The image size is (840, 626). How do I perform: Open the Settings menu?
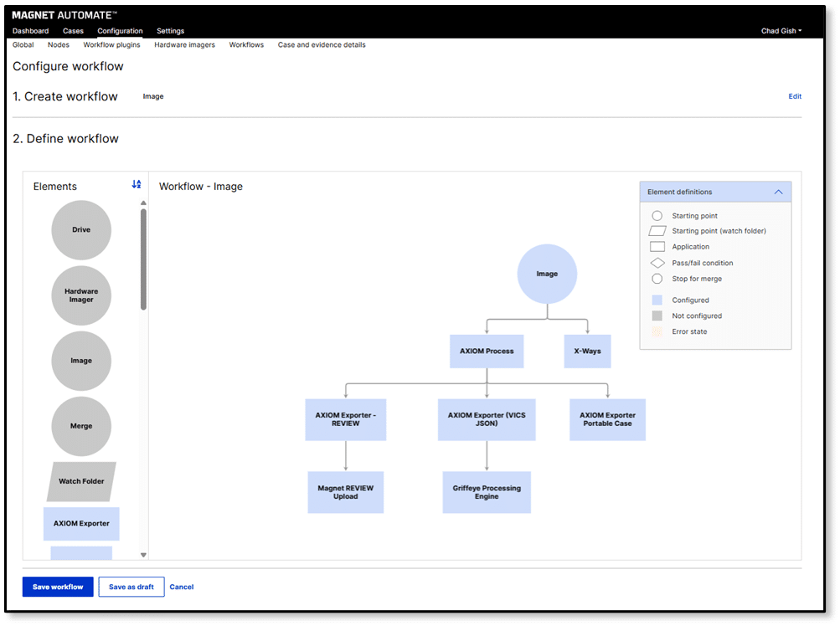(170, 31)
